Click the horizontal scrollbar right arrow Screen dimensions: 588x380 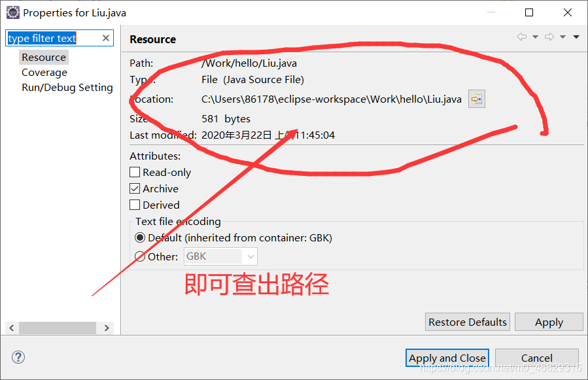[107, 328]
